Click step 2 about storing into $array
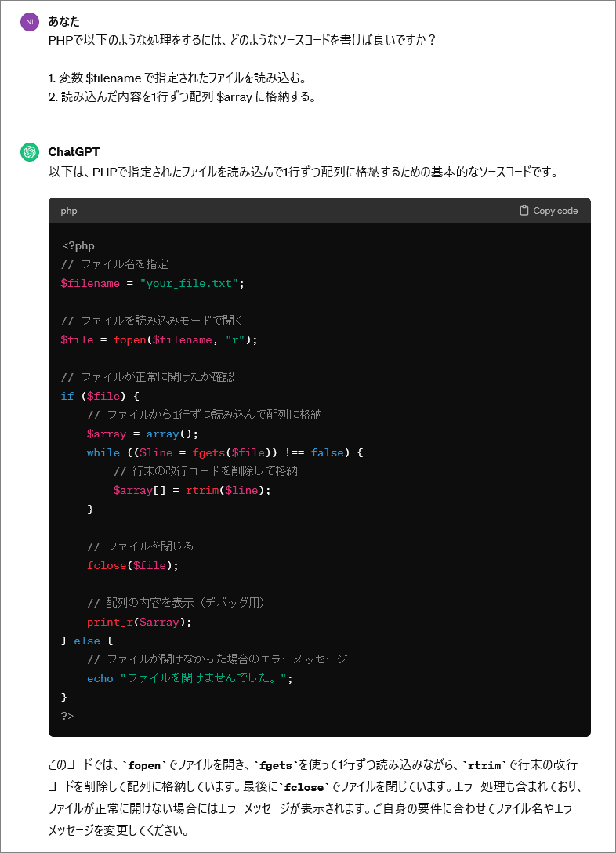The height and width of the screenshot is (853, 616). 182,97
